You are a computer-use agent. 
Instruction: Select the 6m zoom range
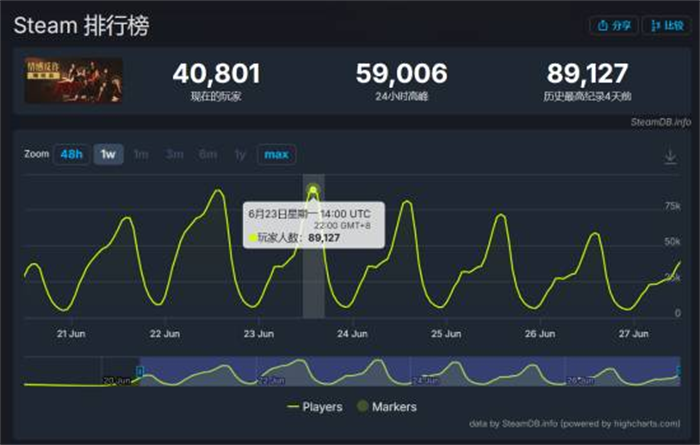pyautogui.click(x=208, y=154)
